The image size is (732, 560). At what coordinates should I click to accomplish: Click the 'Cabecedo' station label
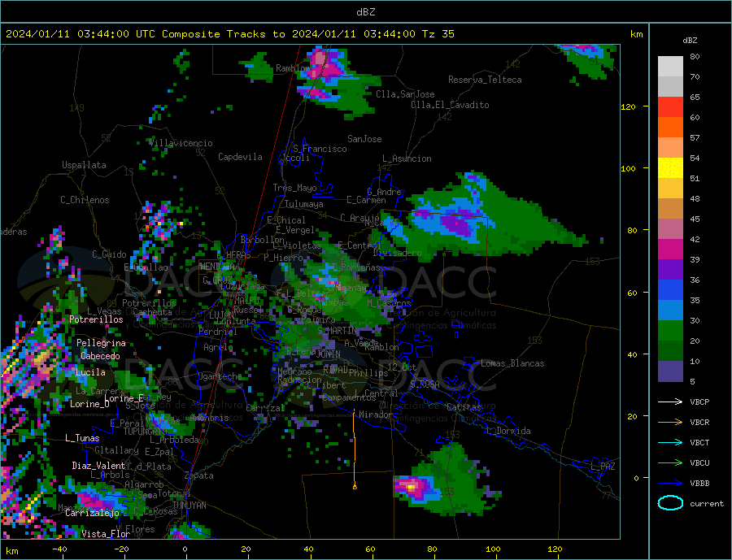coord(100,356)
